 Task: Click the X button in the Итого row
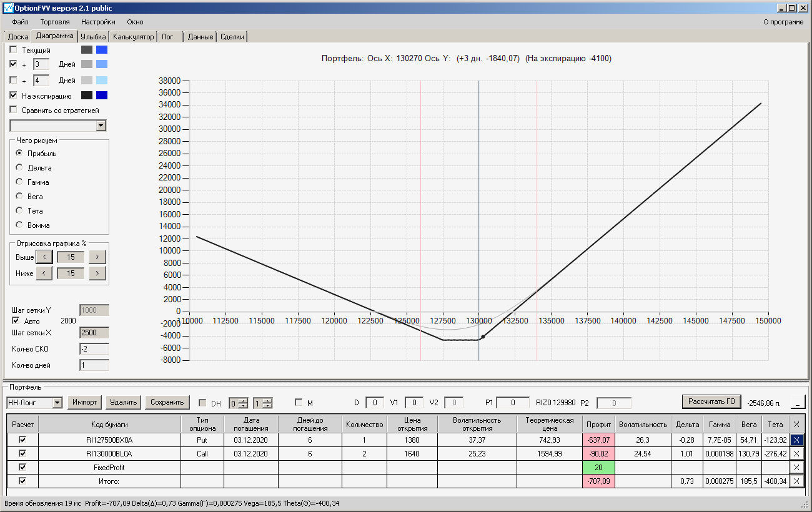[x=796, y=481]
